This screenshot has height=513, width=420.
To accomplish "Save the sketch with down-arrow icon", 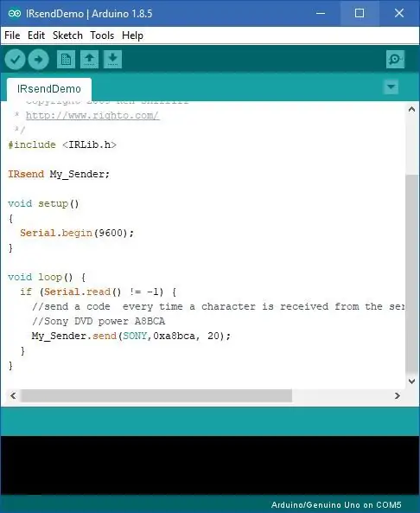I will [112, 59].
